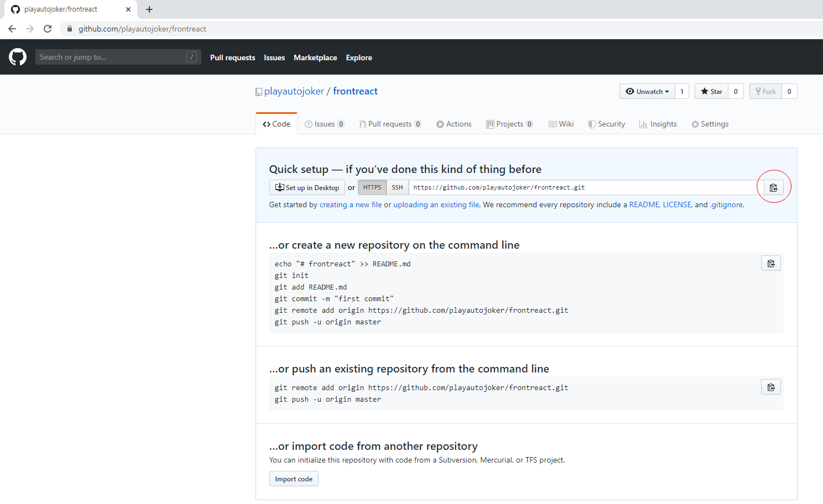
Task: Click the slash shortcut key in search
Action: (191, 57)
